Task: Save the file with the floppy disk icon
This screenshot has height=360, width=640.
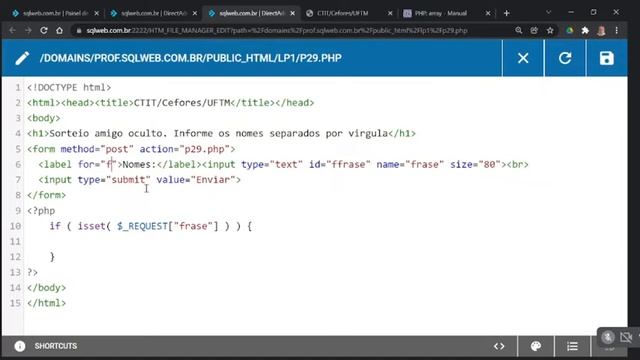Action: 607,58
